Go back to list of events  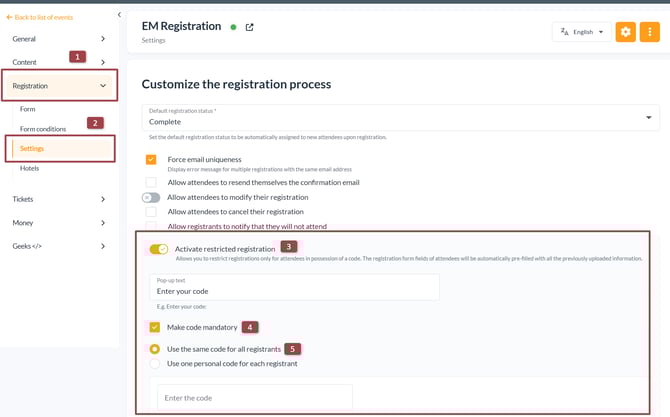coord(40,17)
